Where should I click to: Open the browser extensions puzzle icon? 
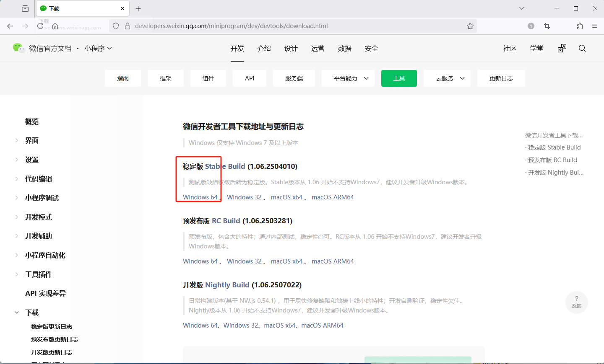point(580,26)
